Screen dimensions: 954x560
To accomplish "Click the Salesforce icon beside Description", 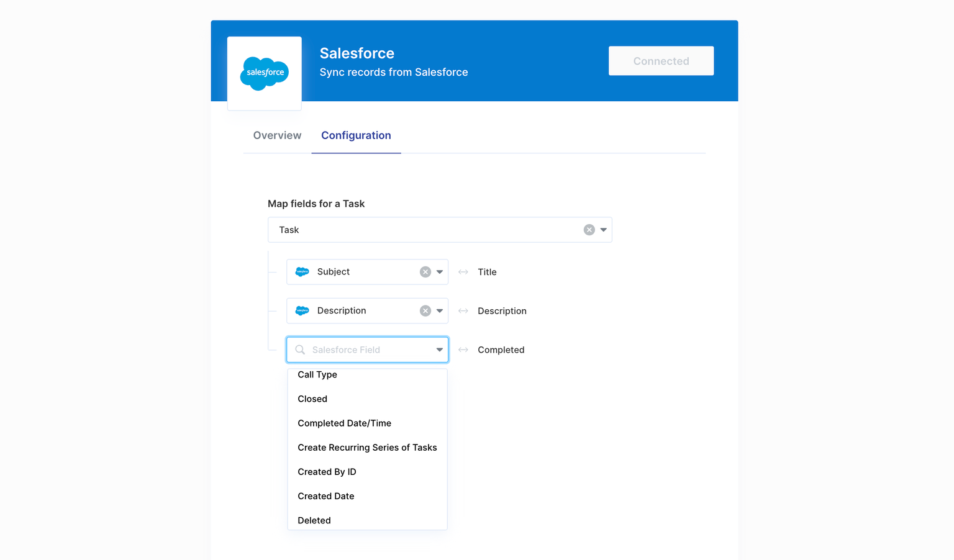I will (x=302, y=311).
